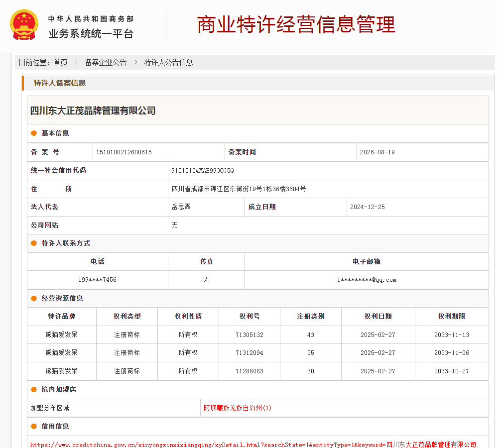This screenshot has width=497, height=448.
Task: Select the masked qq.com email
Action: pos(367,280)
